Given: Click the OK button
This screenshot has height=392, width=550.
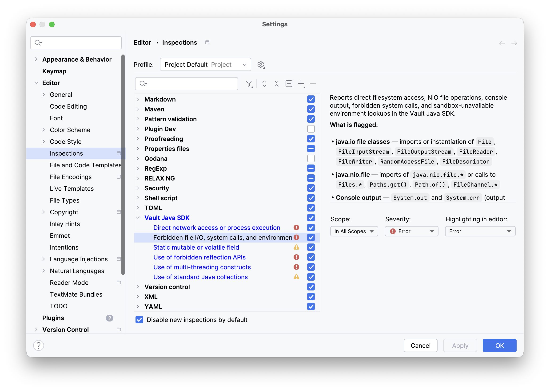Looking at the screenshot, I should point(499,346).
